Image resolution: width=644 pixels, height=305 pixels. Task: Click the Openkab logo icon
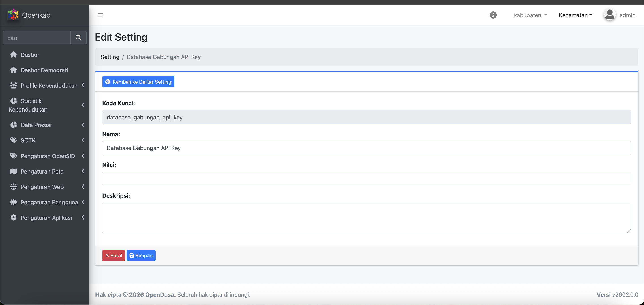(x=13, y=15)
